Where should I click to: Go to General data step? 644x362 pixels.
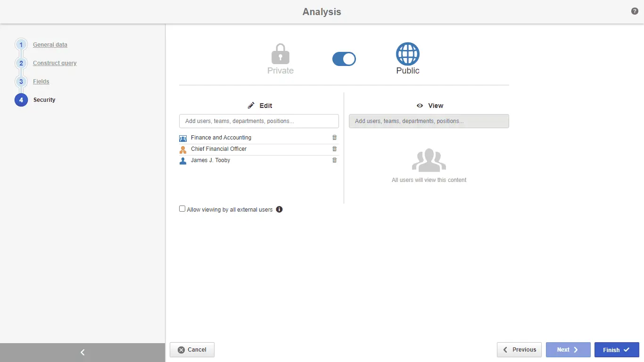(x=50, y=45)
